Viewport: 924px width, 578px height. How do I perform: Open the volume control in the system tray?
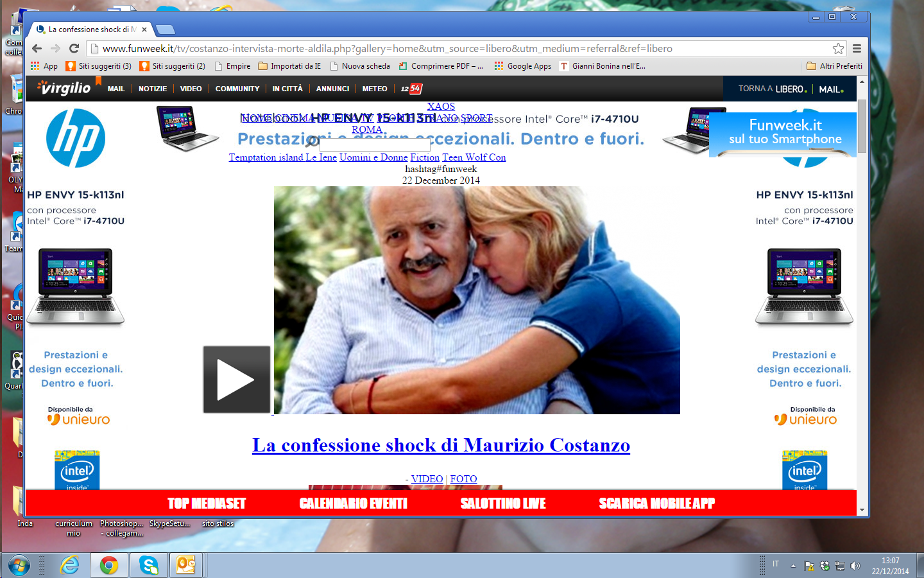855,566
